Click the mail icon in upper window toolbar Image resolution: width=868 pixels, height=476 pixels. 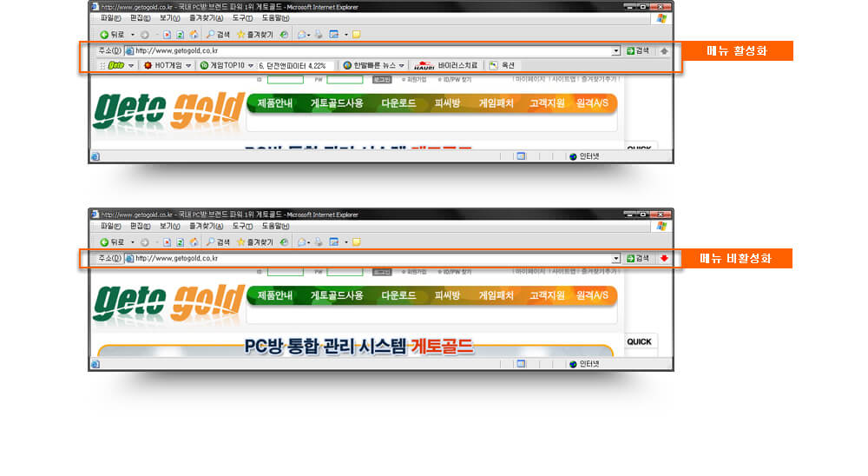pos(302,35)
